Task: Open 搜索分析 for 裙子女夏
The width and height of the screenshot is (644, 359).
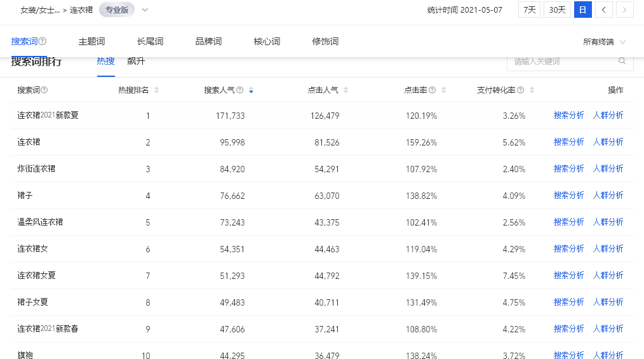Action: (569, 302)
